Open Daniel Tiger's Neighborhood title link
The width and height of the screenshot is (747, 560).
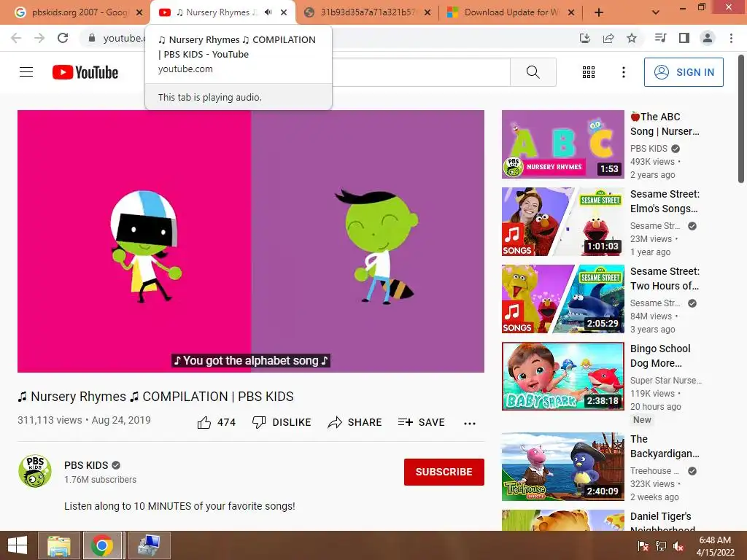(662, 522)
